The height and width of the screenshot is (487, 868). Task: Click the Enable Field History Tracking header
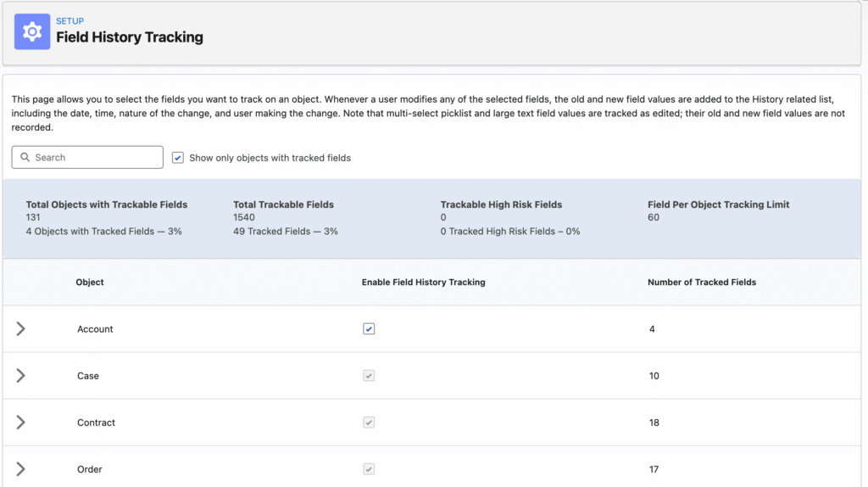(x=423, y=283)
